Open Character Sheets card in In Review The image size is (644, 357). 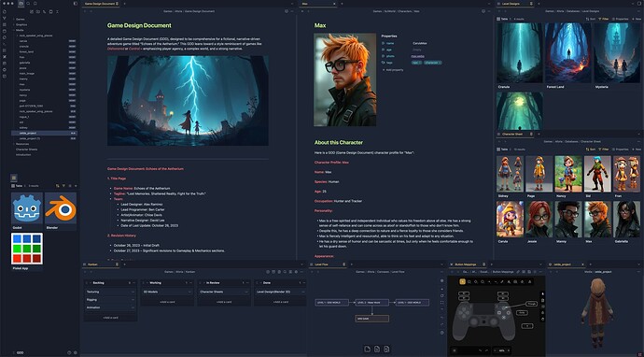(x=224, y=292)
